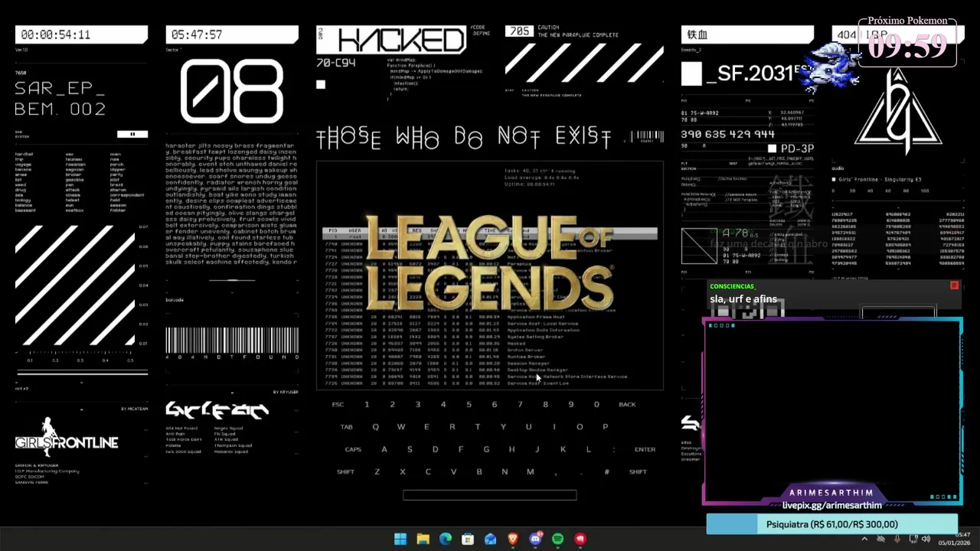Open the Outlook mail app on taskbar
The width and height of the screenshot is (980, 551).
tap(490, 540)
